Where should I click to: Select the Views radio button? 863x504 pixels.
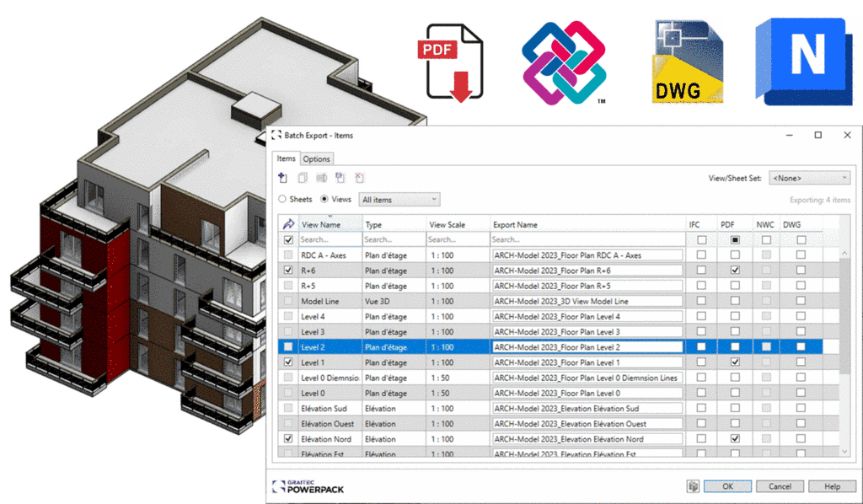(x=324, y=199)
